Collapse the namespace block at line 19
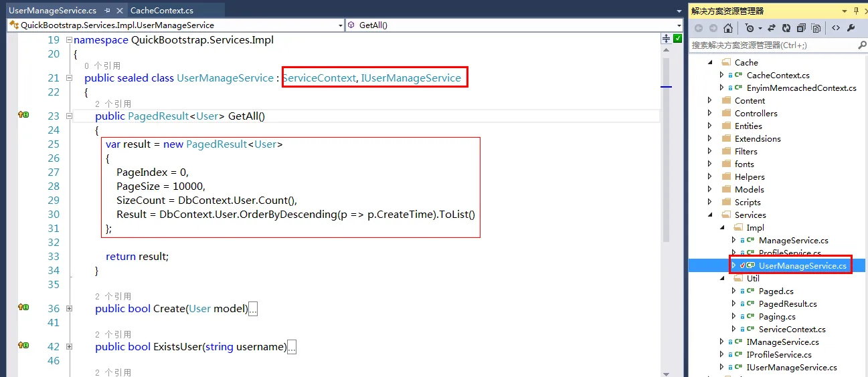 click(69, 40)
